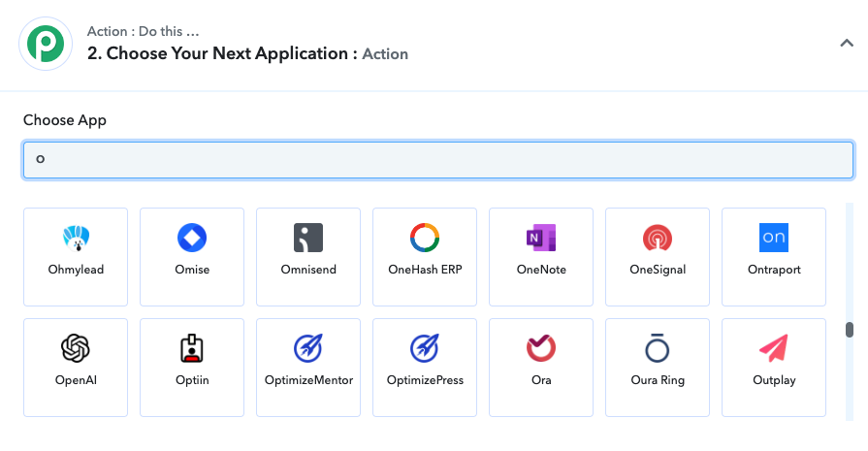Pick the Ontraport app icon
Image resolution: width=868 pixels, height=451 pixels.
click(774, 238)
